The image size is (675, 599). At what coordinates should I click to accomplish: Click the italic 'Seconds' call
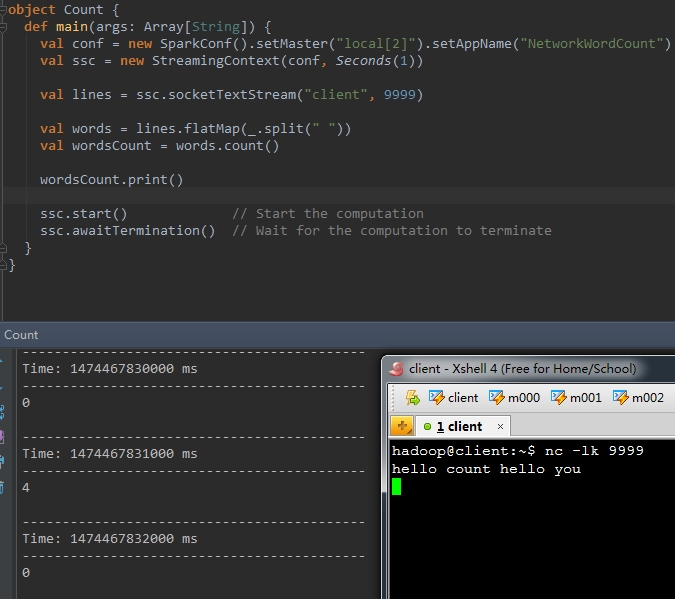click(363, 61)
